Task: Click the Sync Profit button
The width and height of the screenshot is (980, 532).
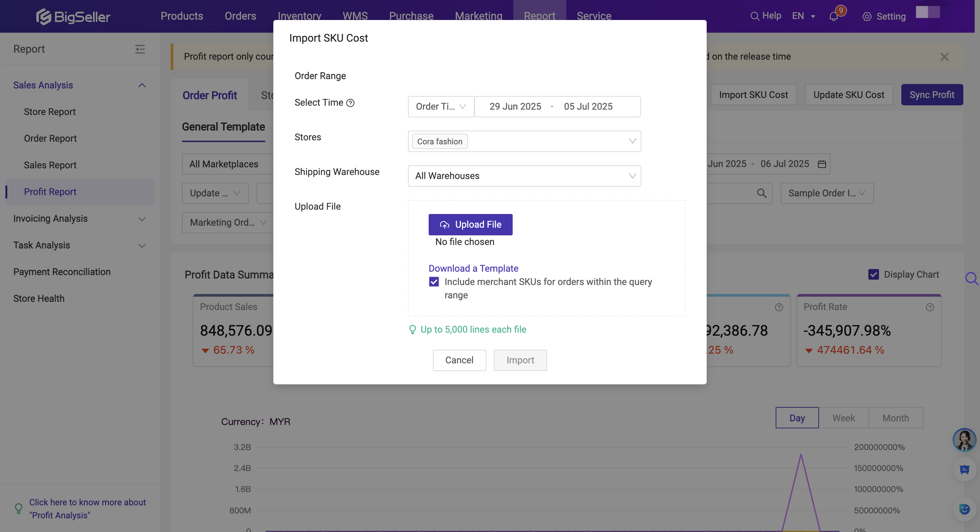Action: point(932,95)
